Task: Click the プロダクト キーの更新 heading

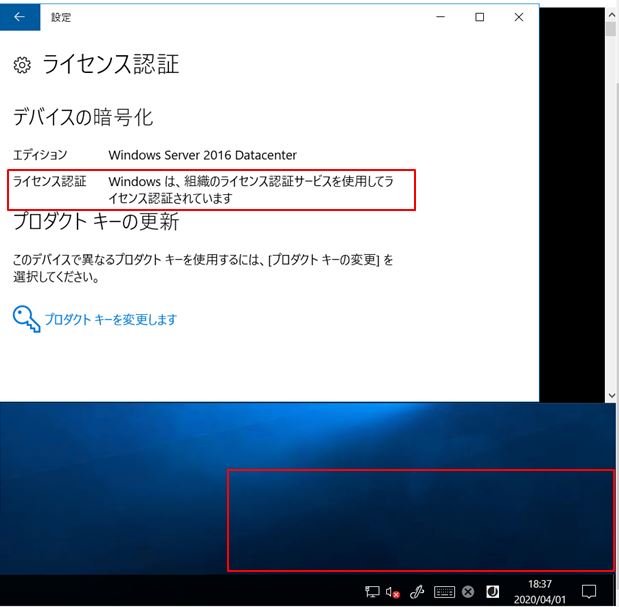Action: (x=96, y=222)
